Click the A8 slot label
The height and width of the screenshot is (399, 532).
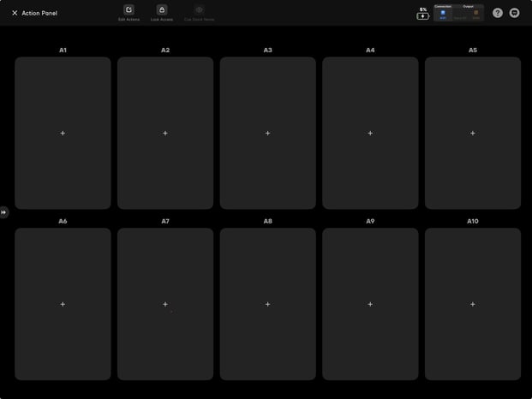point(267,221)
